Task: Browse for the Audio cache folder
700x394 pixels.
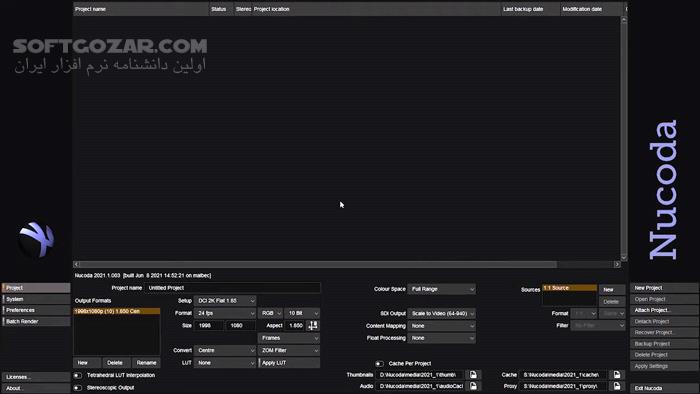Action: 473,386
